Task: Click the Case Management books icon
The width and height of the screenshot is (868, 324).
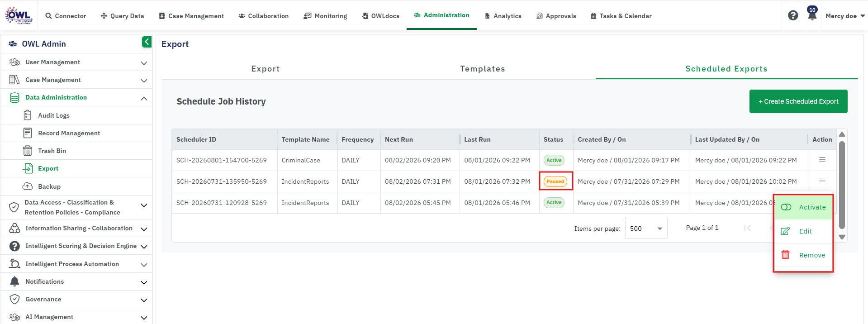Action: tap(14, 80)
